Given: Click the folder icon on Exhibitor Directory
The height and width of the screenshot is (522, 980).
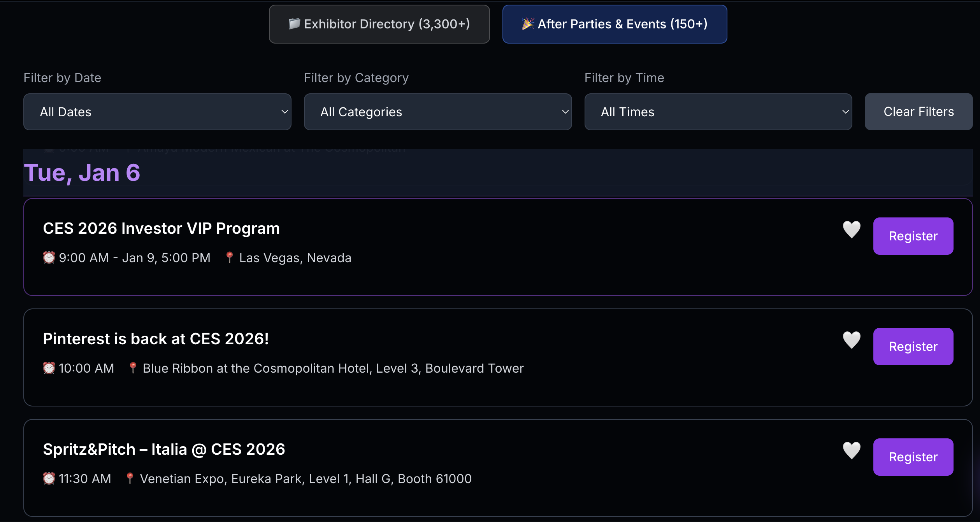Looking at the screenshot, I should tap(293, 24).
